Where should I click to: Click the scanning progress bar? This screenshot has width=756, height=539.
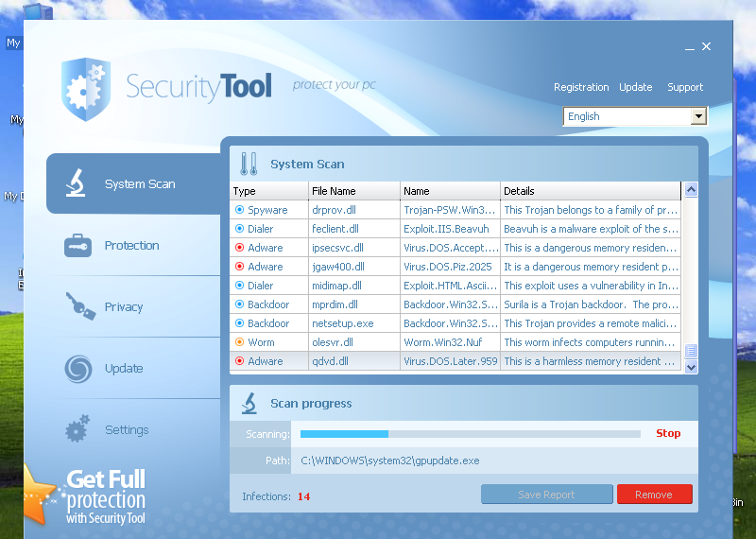click(470, 434)
